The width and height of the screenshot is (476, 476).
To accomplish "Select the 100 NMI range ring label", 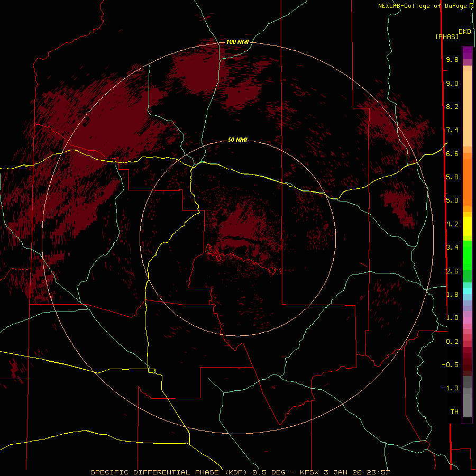I will click(237, 42).
